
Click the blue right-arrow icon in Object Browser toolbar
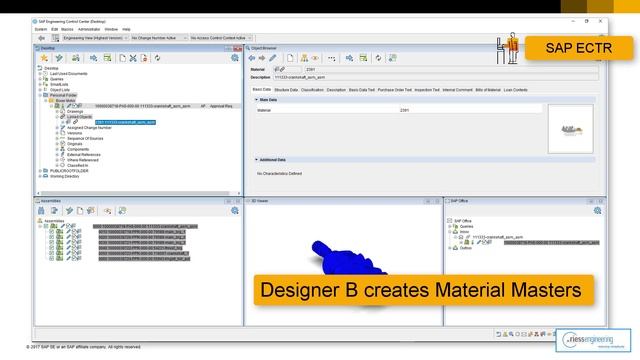pyautogui.click(x=349, y=58)
